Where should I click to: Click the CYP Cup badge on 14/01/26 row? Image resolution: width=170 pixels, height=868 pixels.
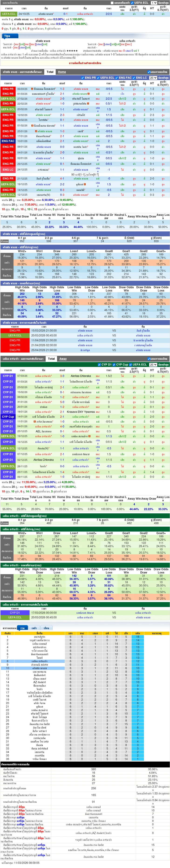click(8, 417)
